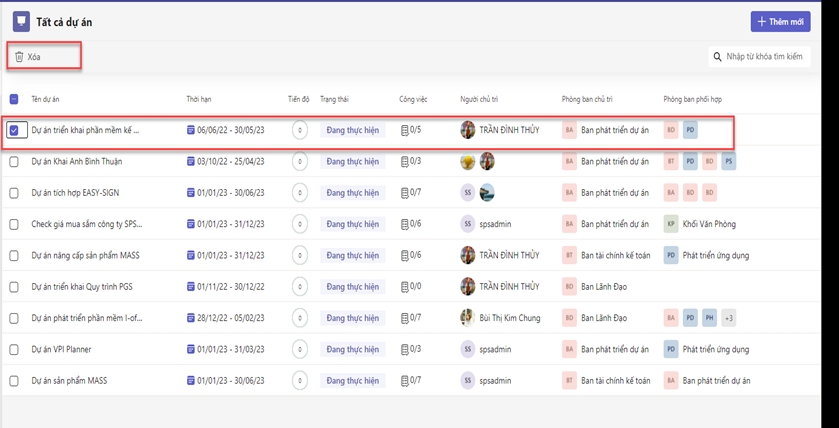The height and width of the screenshot is (428, 839).
Task: Click Bùi Thị Kim Chung avatar
Action: 467,318
